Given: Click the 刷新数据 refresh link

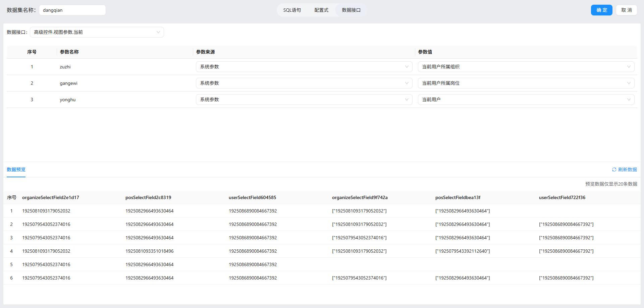Looking at the screenshot, I should click(627, 170).
